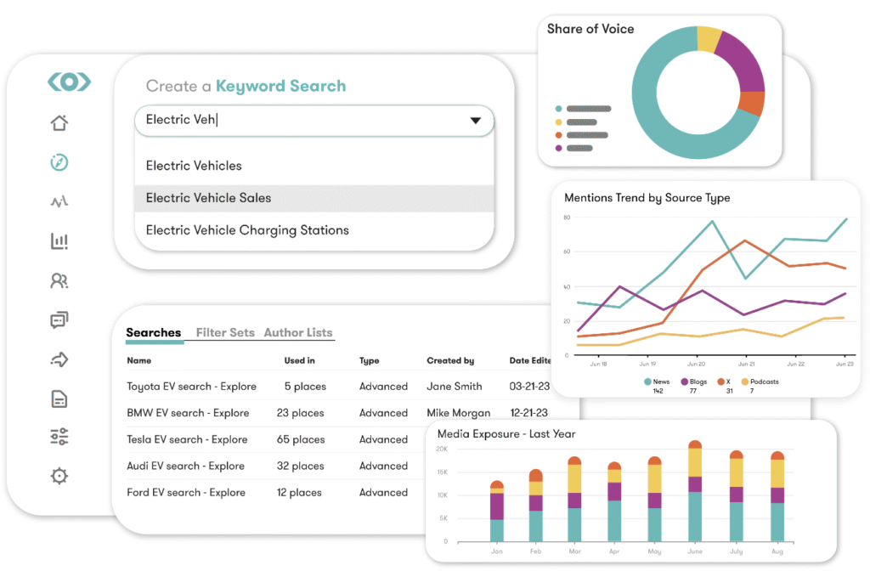Click yellow segment of Share of Voice donut
The image size is (870, 588).
[709, 39]
